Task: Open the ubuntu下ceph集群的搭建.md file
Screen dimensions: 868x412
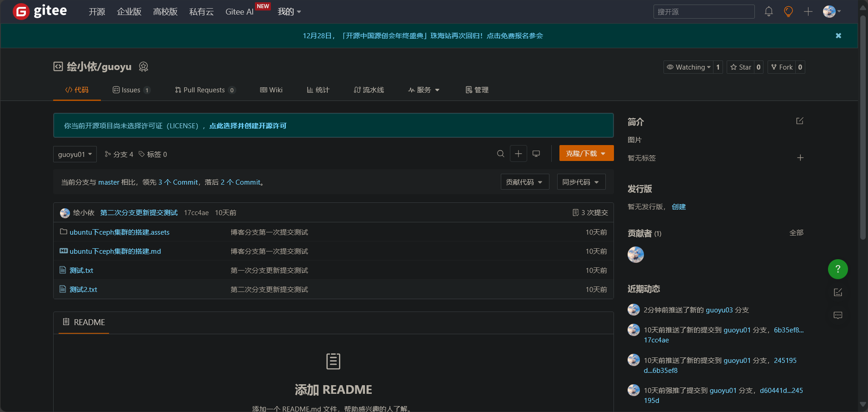Action: 115,251
